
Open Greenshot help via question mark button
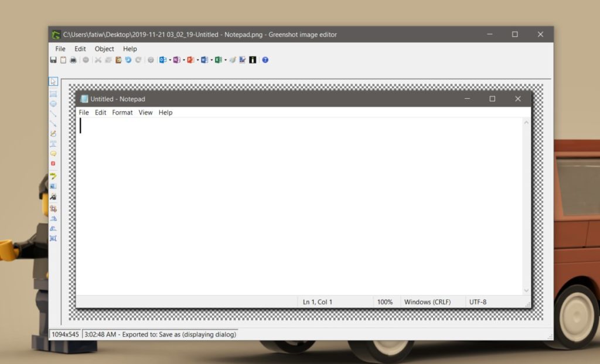pos(265,60)
